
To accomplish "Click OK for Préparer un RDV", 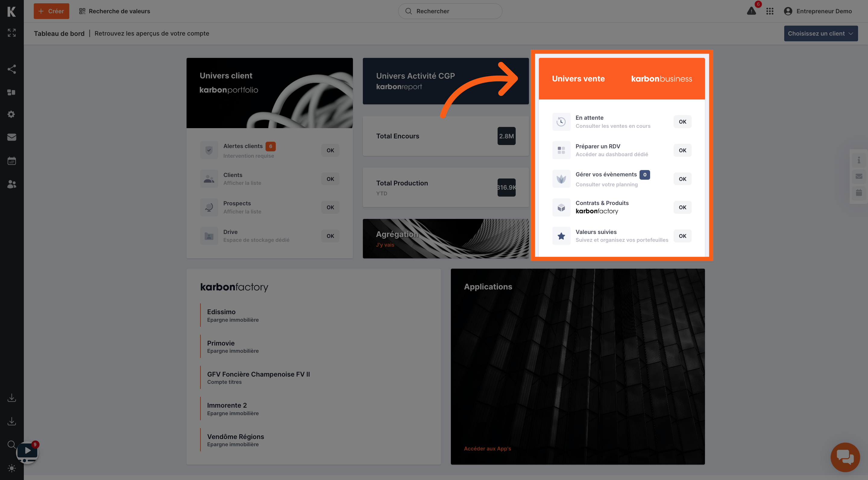I will (x=682, y=150).
